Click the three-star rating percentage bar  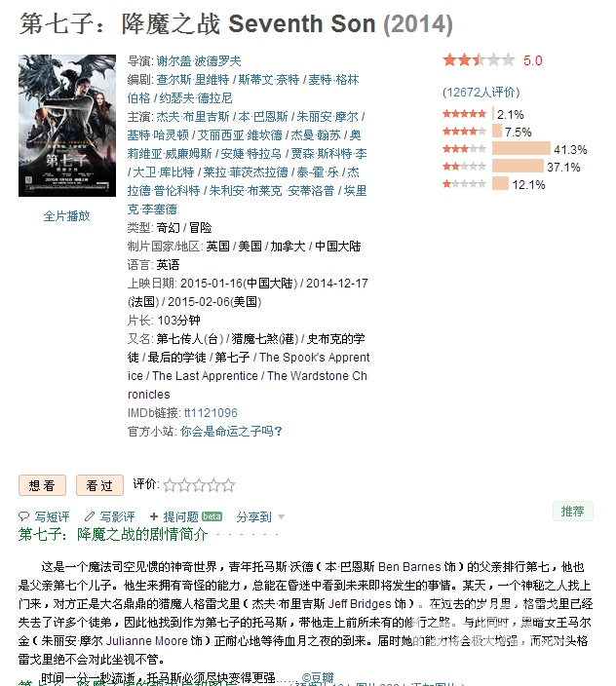(x=521, y=148)
